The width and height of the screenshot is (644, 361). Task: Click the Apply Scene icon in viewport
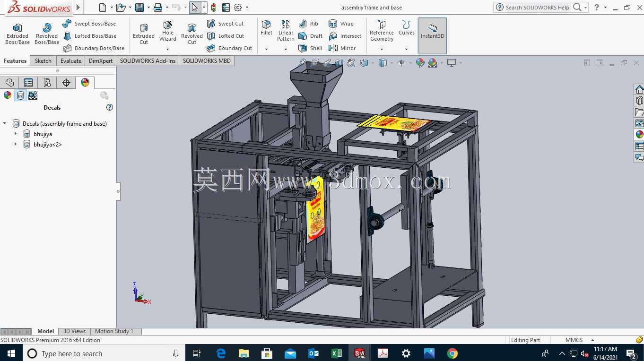[432, 63]
